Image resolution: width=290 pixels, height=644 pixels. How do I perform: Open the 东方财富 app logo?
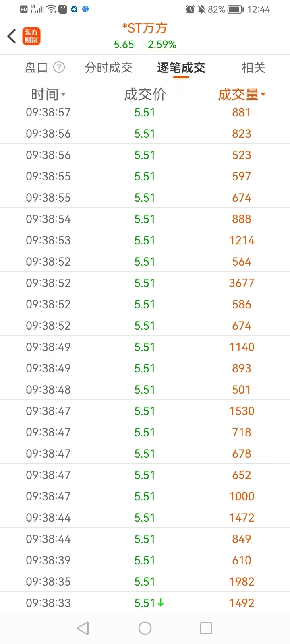point(31,36)
